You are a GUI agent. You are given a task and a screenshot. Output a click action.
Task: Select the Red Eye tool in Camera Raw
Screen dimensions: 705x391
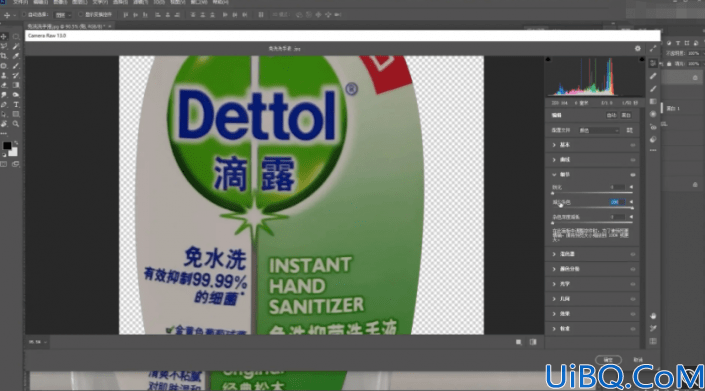(x=653, y=127)
